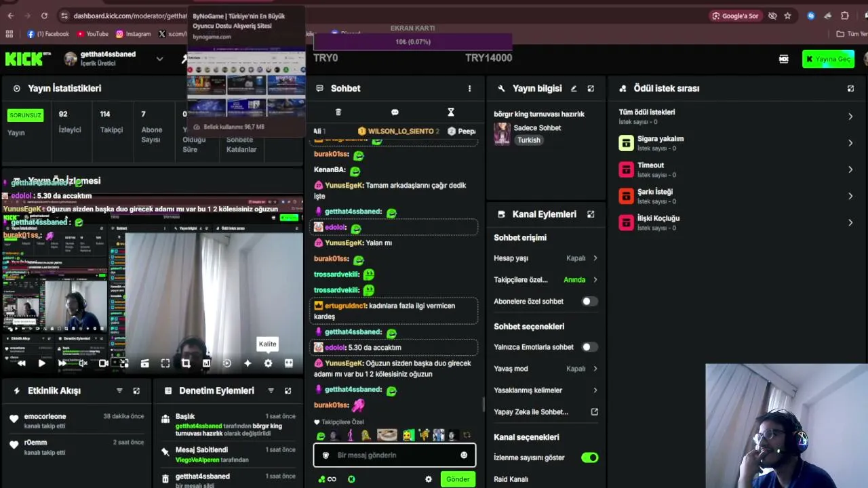Open the Chrome apps grid
This screenshot has height=488, width=868.
tap(9, 34)
